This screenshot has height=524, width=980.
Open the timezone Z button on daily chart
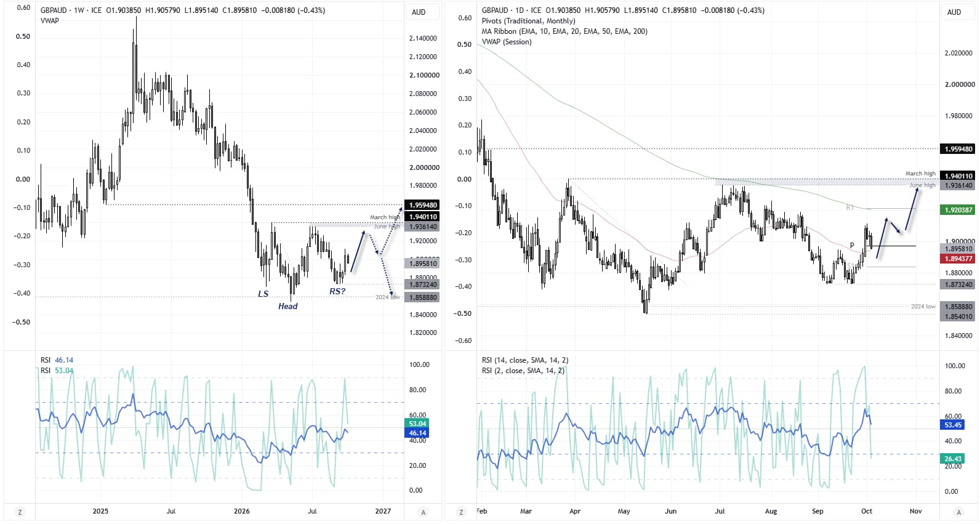[x=461, y=512]
